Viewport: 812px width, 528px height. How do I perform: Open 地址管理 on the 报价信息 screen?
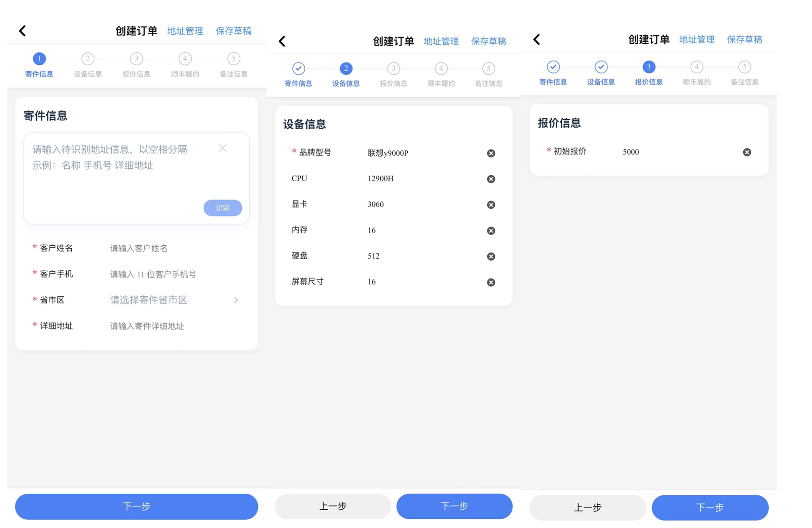point(696,39)
